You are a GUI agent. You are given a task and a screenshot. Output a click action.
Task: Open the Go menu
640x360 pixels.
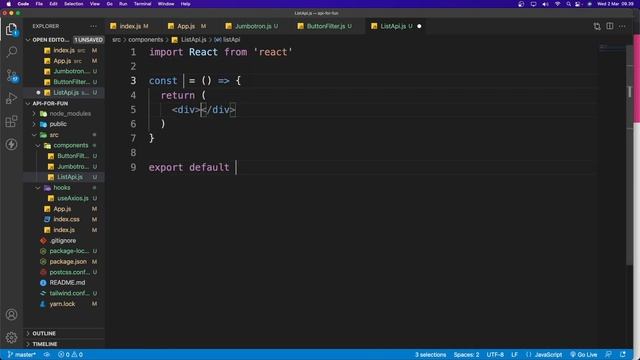(109, 4)
